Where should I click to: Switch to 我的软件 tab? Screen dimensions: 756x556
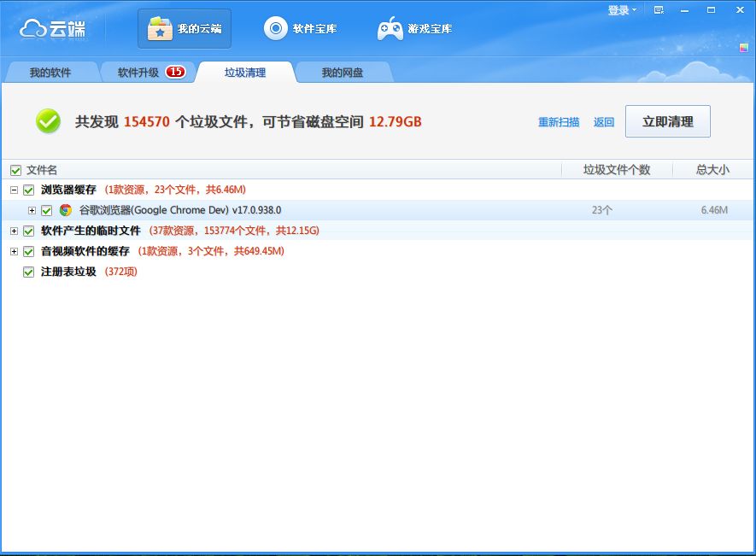tap(50, 73)
